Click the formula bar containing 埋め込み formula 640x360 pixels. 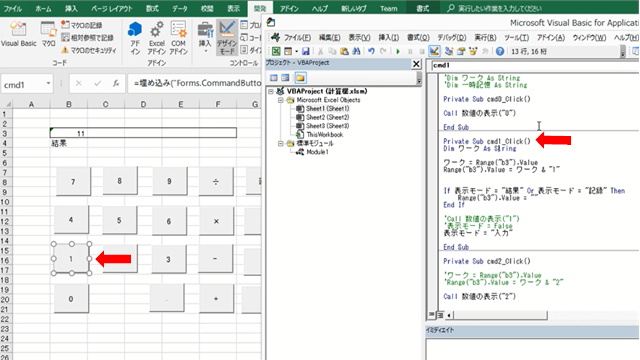195,83
